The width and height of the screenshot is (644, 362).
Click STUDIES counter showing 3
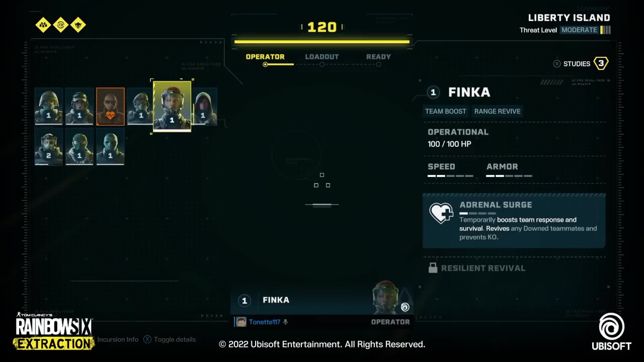click(x=600, y=63)
